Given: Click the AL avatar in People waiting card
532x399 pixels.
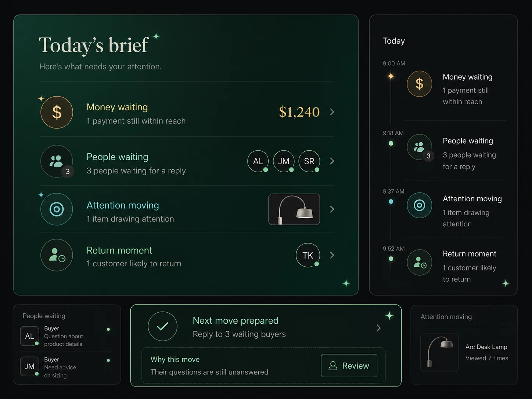Looking at the screenshot, I should (30, 336).
